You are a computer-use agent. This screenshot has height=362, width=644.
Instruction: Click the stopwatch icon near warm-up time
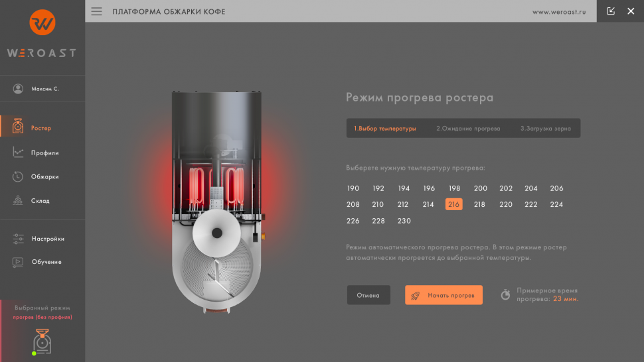(x=506, y=294)
